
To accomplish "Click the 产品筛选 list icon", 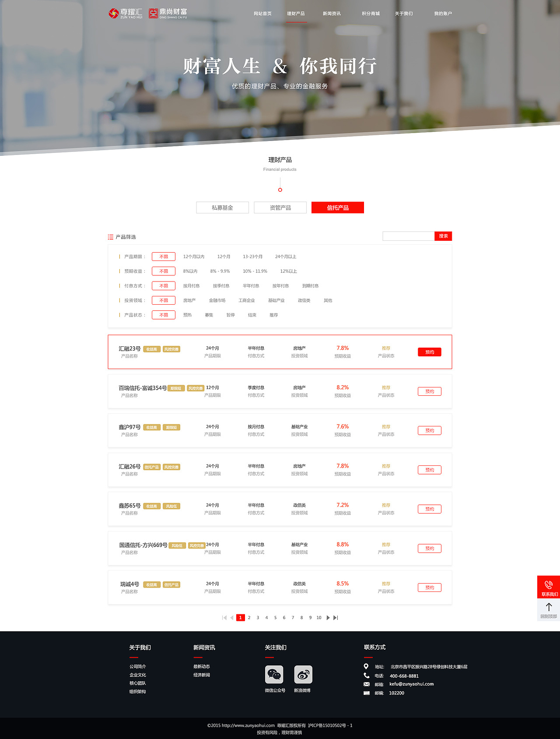I will point(111,237).
